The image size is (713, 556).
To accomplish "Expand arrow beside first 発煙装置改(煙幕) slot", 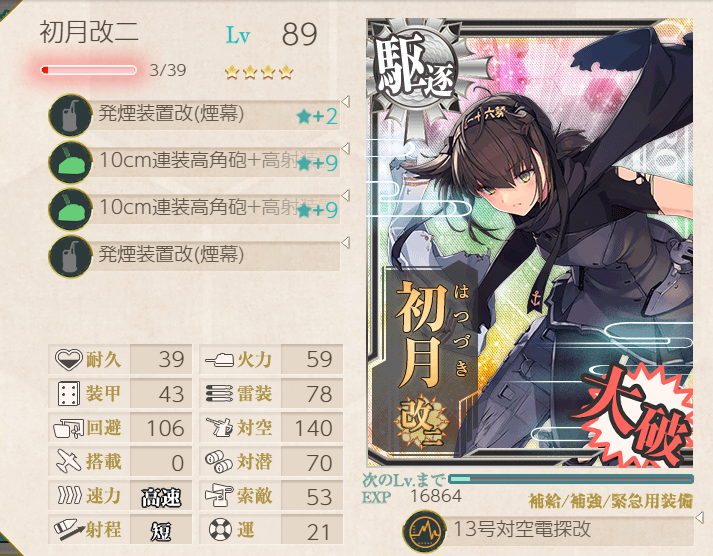I will coord(346,101).
